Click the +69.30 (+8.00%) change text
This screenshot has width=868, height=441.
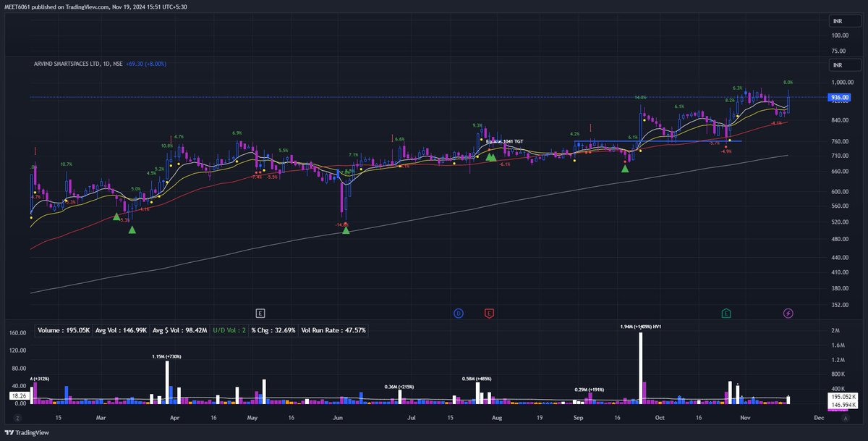145,64
